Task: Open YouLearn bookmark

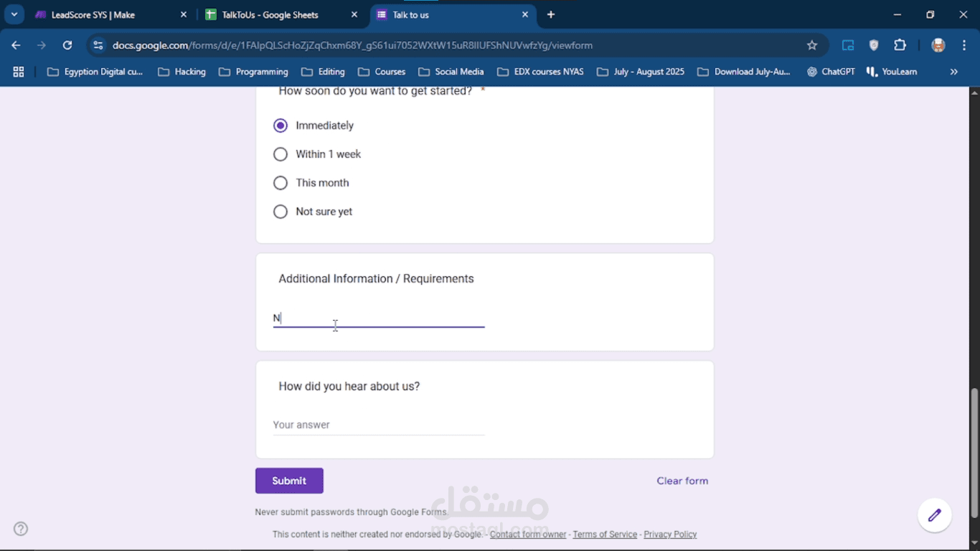Action: [892, 72]
